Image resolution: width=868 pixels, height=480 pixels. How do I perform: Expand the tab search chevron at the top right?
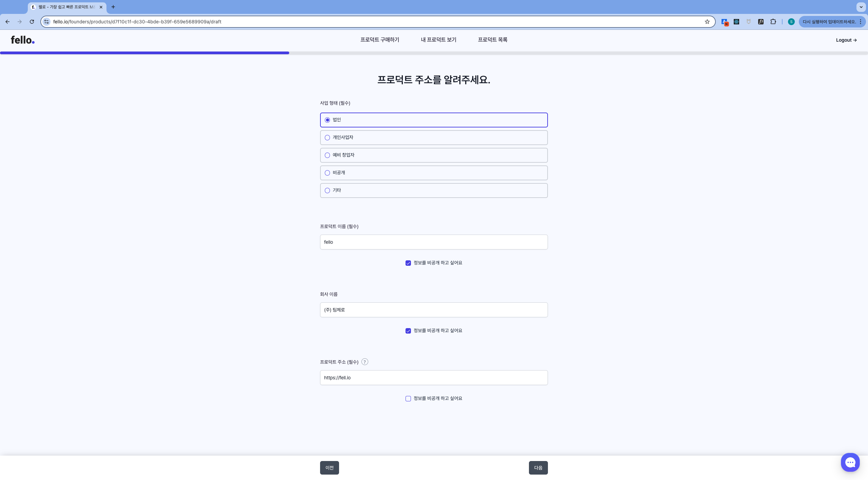click(x=861, y=7)
